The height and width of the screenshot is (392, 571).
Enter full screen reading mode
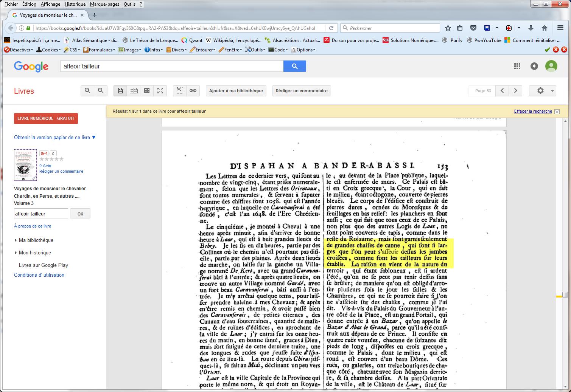point(160,91)
